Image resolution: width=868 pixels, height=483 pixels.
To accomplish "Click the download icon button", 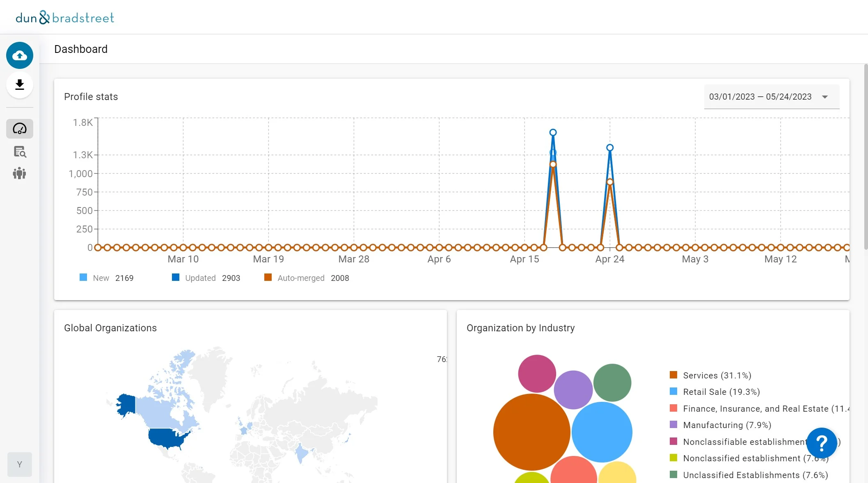I will [20, 85].
